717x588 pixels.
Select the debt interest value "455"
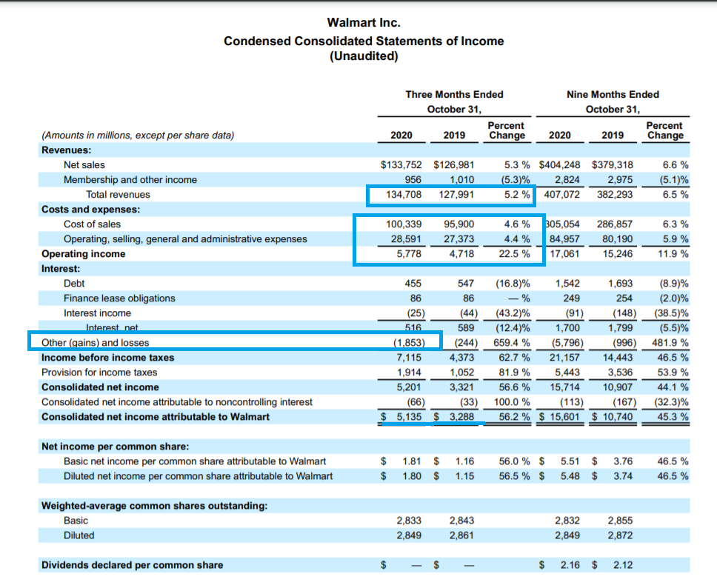tap(413, 284)
